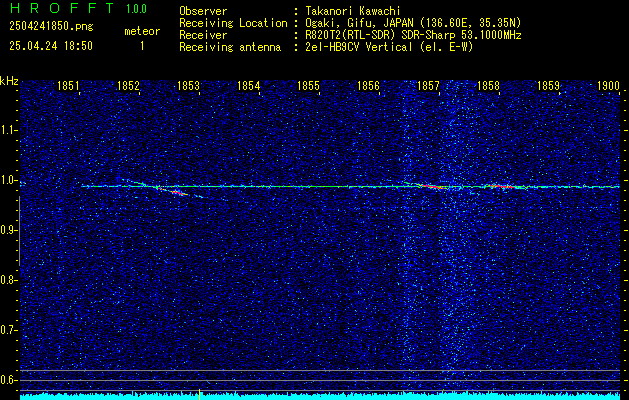Viewport: 629px width, 400px height.
Task: Click the 1852 time axis marker
Action: 128,85
